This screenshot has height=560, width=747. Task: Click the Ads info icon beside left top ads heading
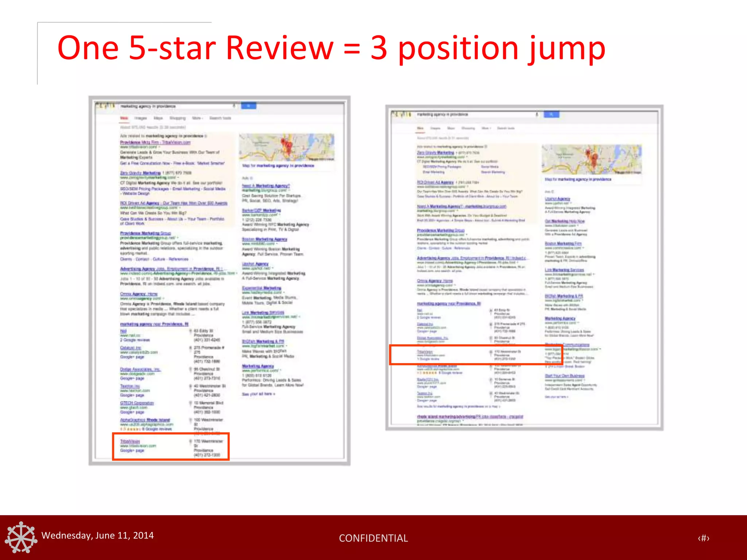[206, 136]
